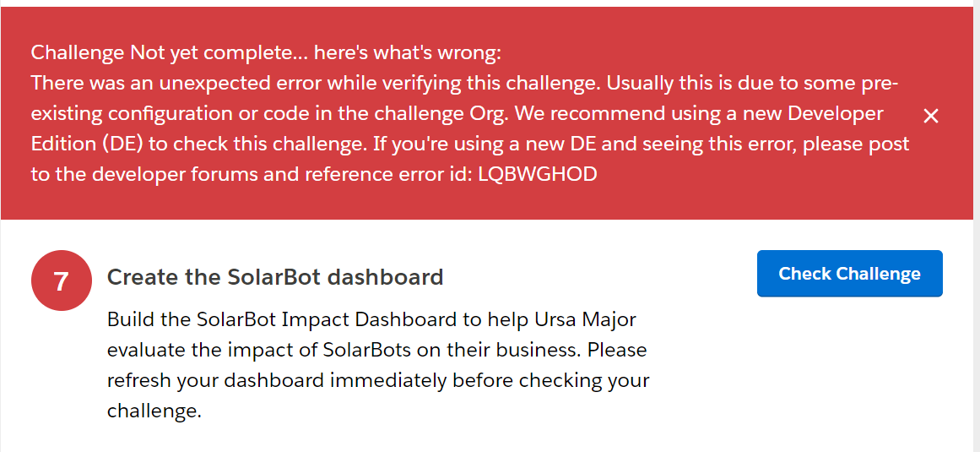Click the red step 7 circle badge
This screenshot has height=452, width=980.
[61, 280]
